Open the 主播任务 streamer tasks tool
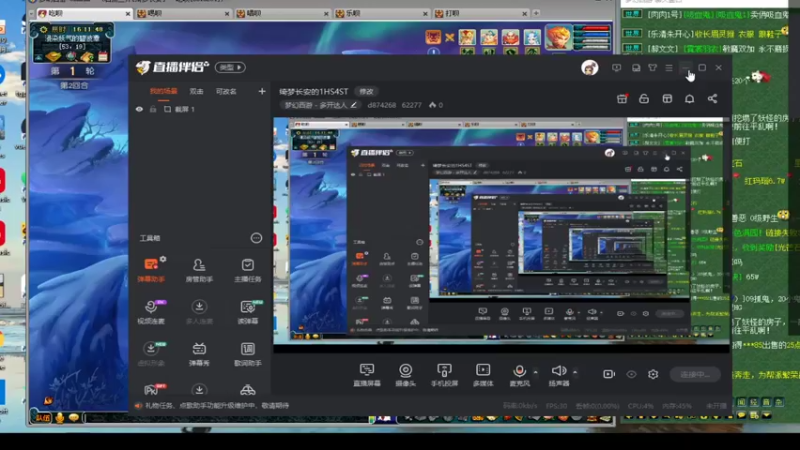800x450 pixels. click(247, 269)
